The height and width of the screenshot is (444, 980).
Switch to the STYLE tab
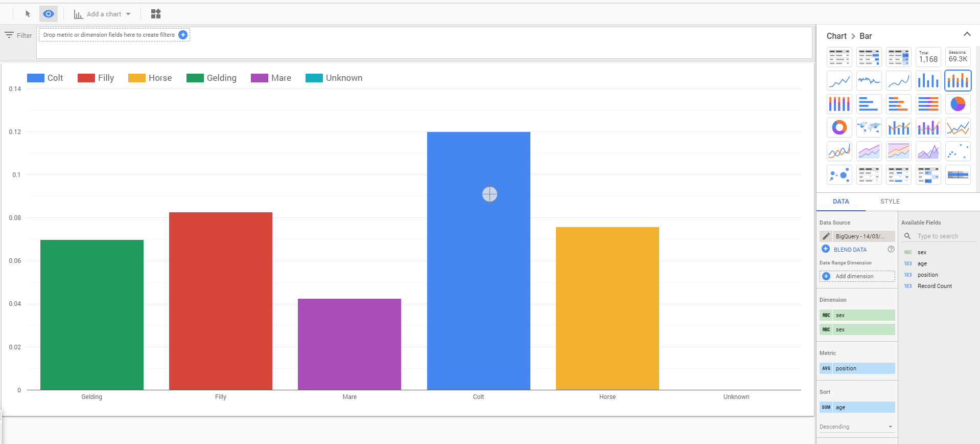tap(890, 202)
